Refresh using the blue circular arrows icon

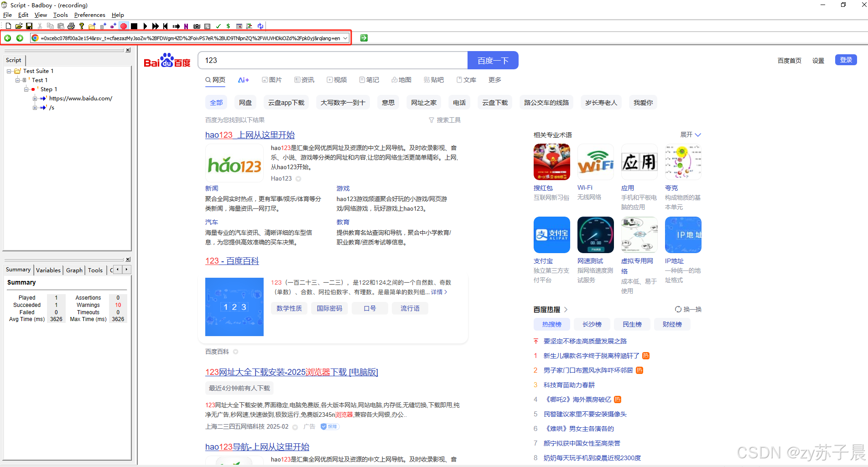[260, 26]
